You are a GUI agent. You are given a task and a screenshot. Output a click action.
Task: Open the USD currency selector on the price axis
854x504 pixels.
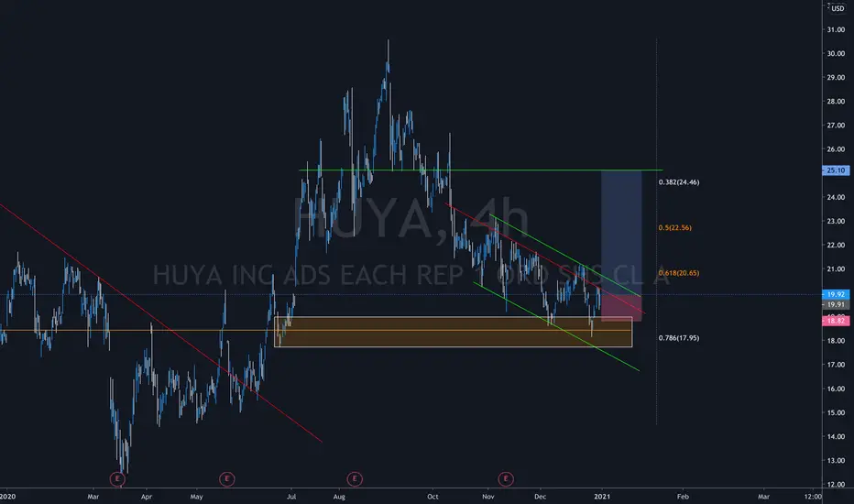tap(838, 9)
